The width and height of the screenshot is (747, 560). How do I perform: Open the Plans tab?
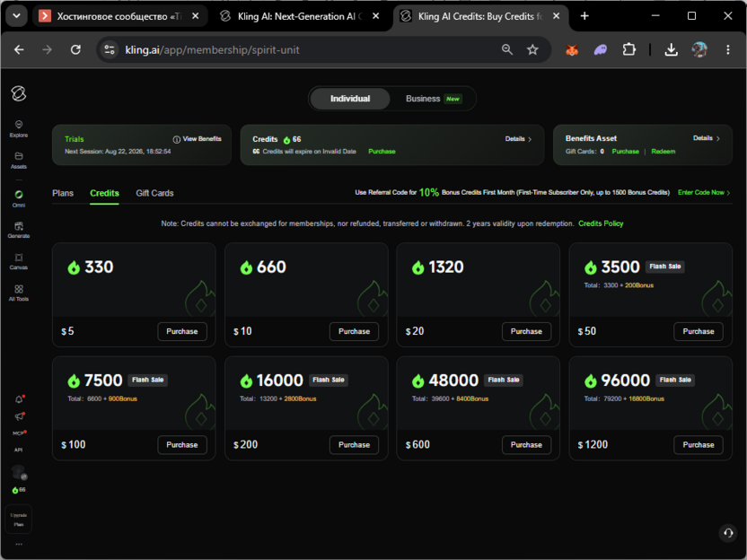[63, 193]
